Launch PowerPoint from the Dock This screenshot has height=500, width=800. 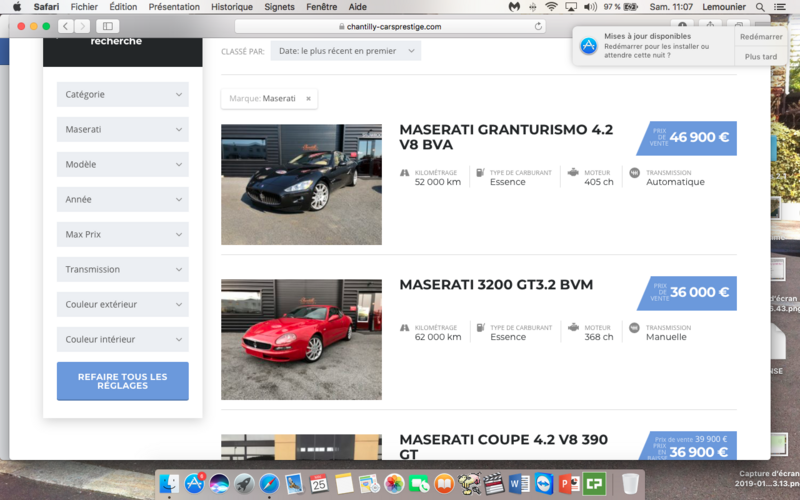(x=569, y=484)
